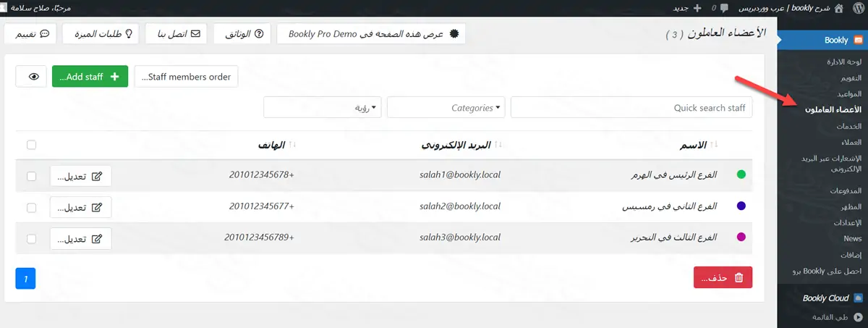The image size is (868, 328).
Task: Click the green color dot of first staff
Action: coord(740,174)
